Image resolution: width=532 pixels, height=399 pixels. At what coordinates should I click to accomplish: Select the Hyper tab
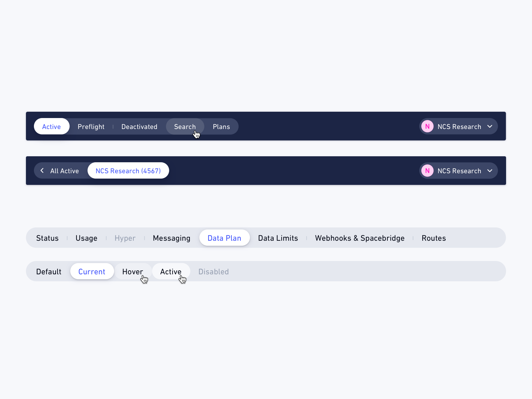(125, 238)
